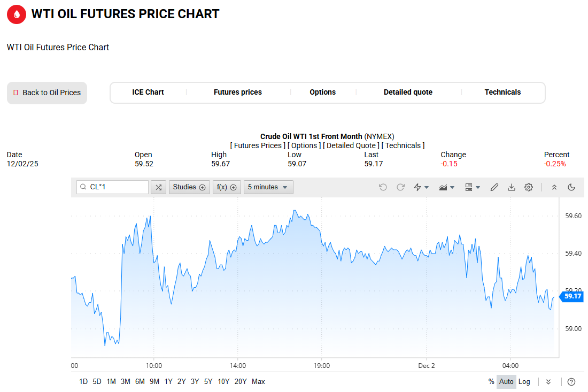Click the undo arrow icon
588x392 pixels.
click(x=383, y=187)
